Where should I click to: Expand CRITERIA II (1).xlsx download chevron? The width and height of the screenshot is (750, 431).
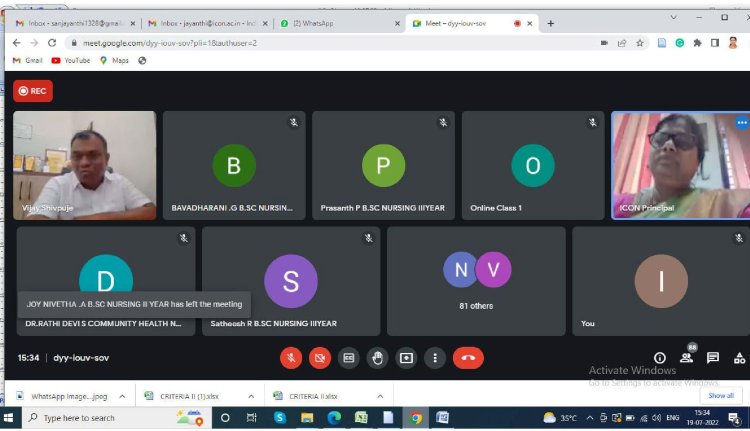(251, 396)
